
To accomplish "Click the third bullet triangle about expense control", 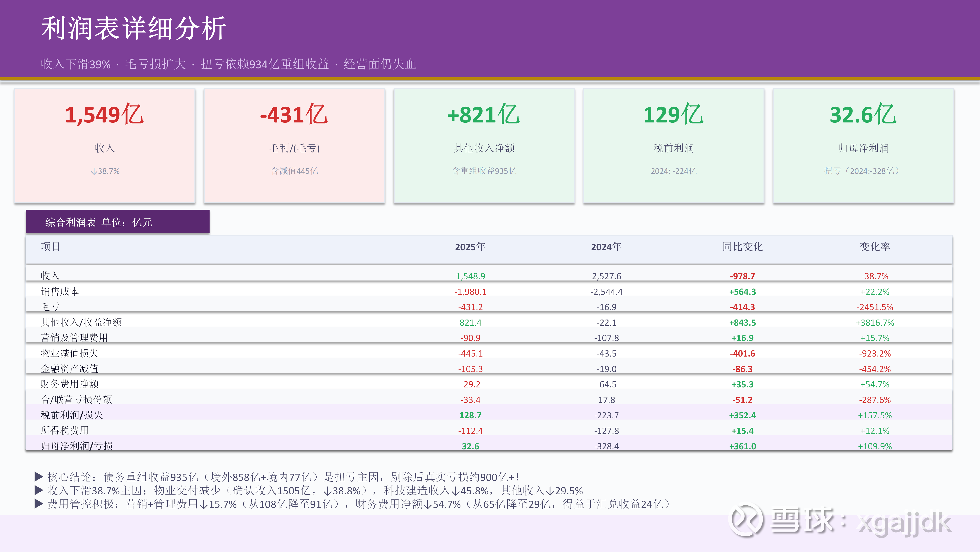I will 38,504.
